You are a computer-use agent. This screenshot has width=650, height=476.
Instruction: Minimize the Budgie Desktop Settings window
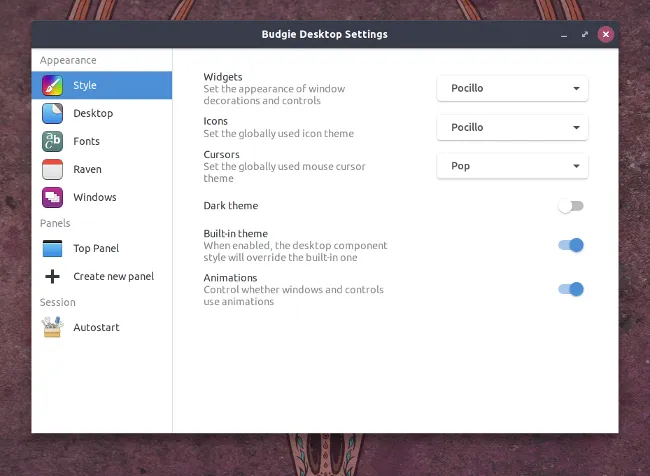565,34
